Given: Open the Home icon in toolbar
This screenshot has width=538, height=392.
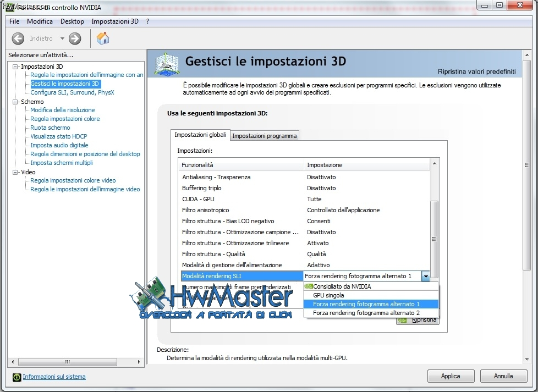Looking at the screenshot, I should pos(102,38).
